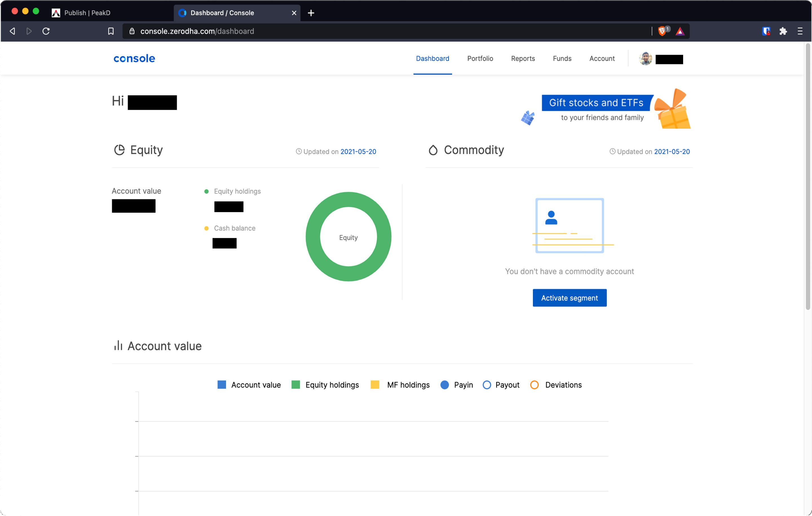Viewport: 812px width, 516px height.
Task: Click the PeakD favicon in the first tab
Action: coord(56,13)
